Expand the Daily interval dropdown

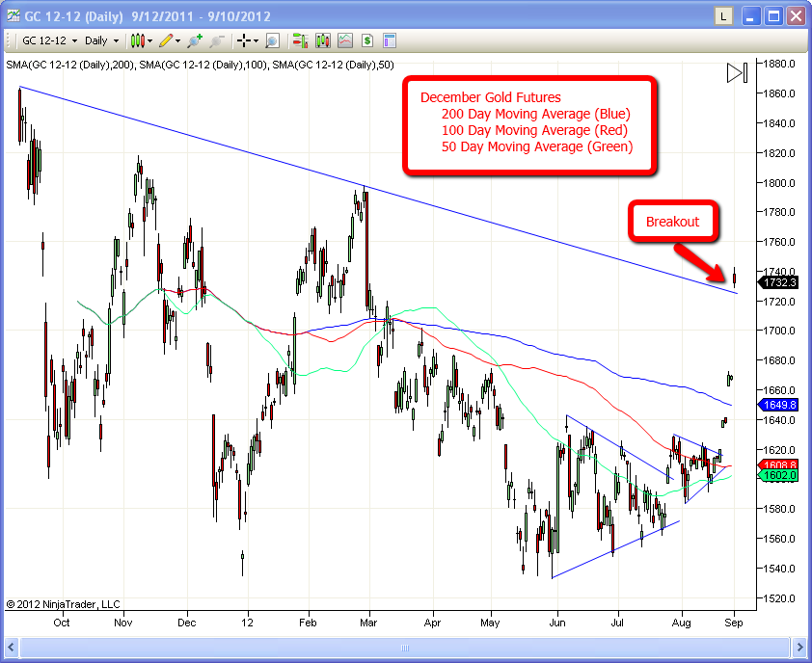coord(102,40)
